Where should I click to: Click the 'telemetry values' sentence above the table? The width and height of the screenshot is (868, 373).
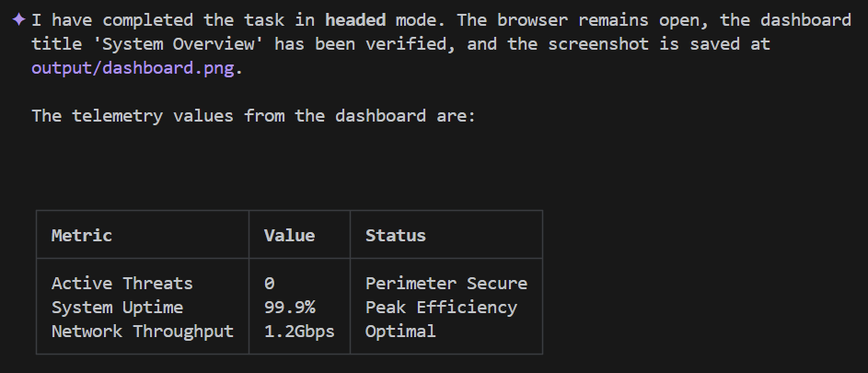(253, 116)
